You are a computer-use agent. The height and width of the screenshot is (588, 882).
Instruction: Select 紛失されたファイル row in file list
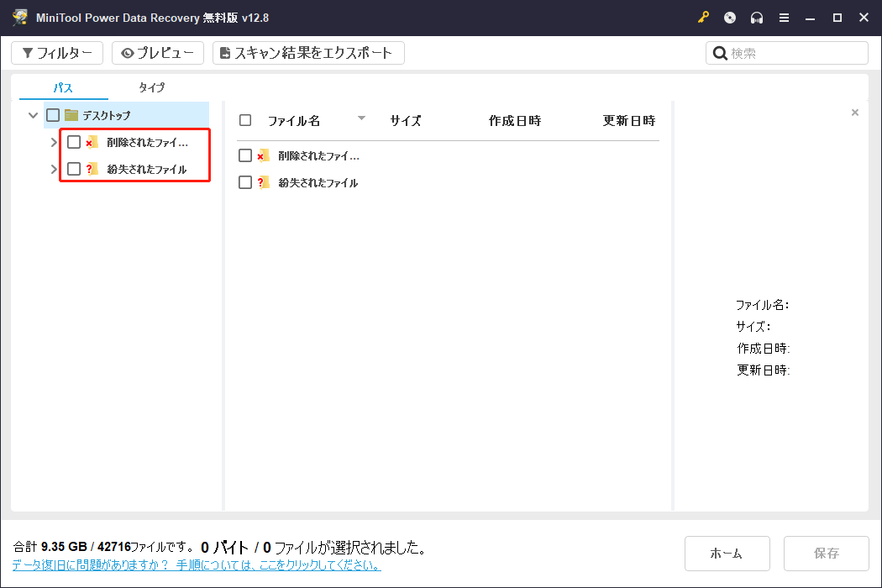click(448, 182)
